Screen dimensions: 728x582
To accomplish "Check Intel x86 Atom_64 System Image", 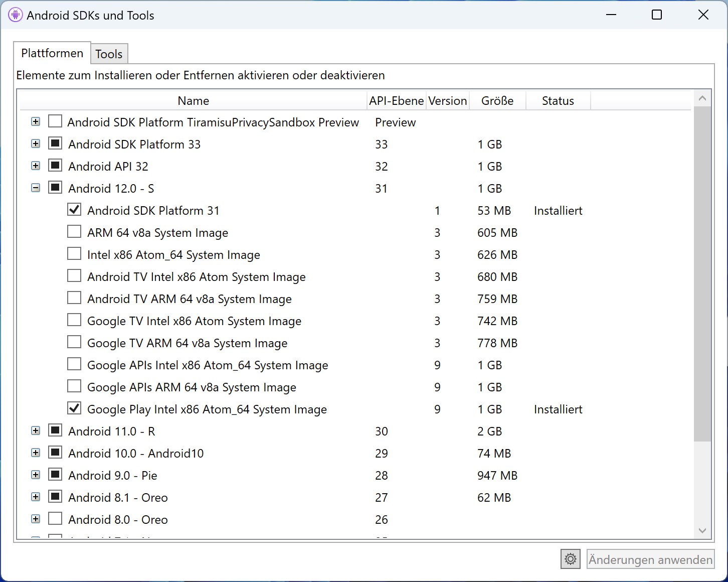I will pyautogui.click(x=74, y=254).
